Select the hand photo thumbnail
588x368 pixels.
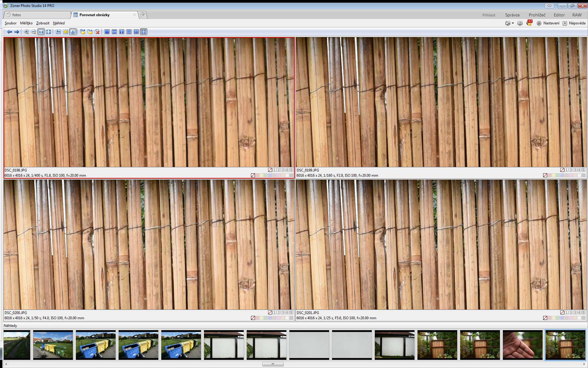coord(522,345)
